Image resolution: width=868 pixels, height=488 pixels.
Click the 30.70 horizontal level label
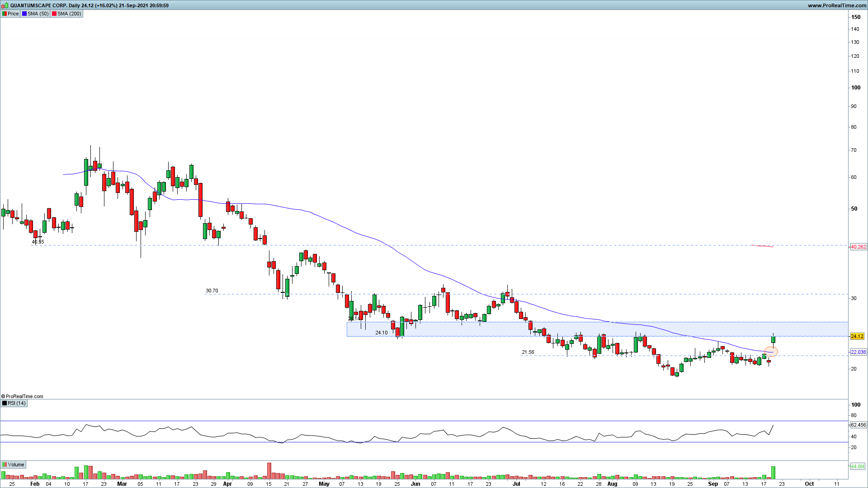212,291
